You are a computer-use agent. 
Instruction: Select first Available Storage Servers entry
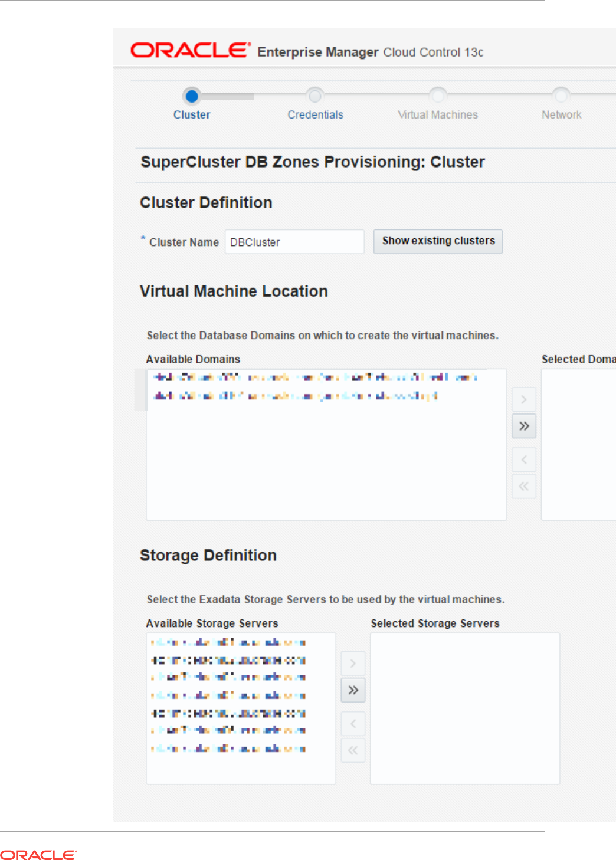tap(228, 642)
